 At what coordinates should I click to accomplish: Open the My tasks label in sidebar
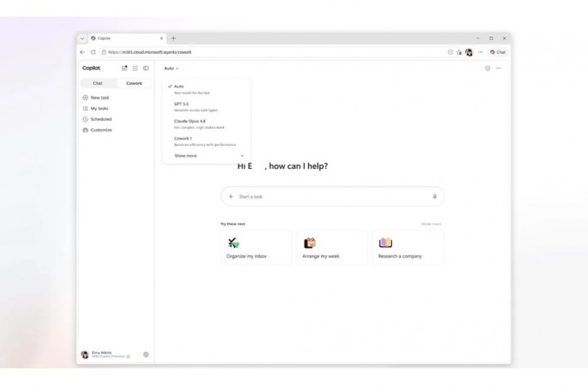pos(100,109)
